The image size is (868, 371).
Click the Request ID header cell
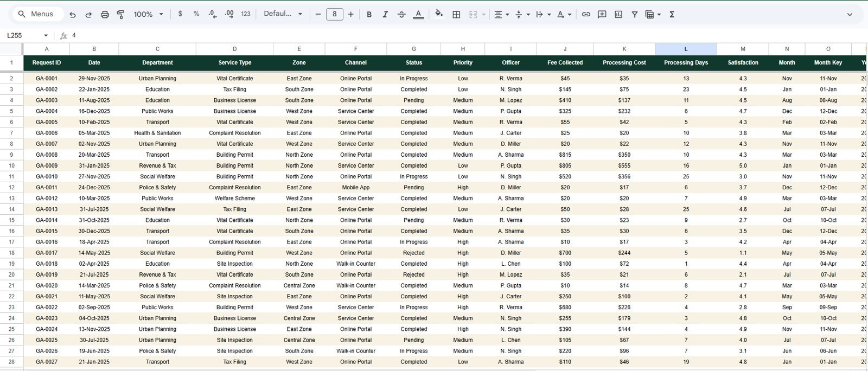47,63
